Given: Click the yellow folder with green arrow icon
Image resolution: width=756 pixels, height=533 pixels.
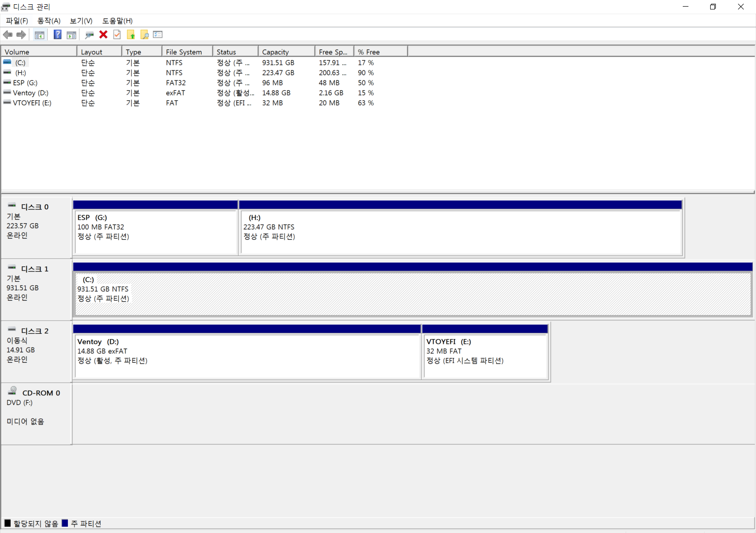Looking at the screenshot, I should point(131,35).
